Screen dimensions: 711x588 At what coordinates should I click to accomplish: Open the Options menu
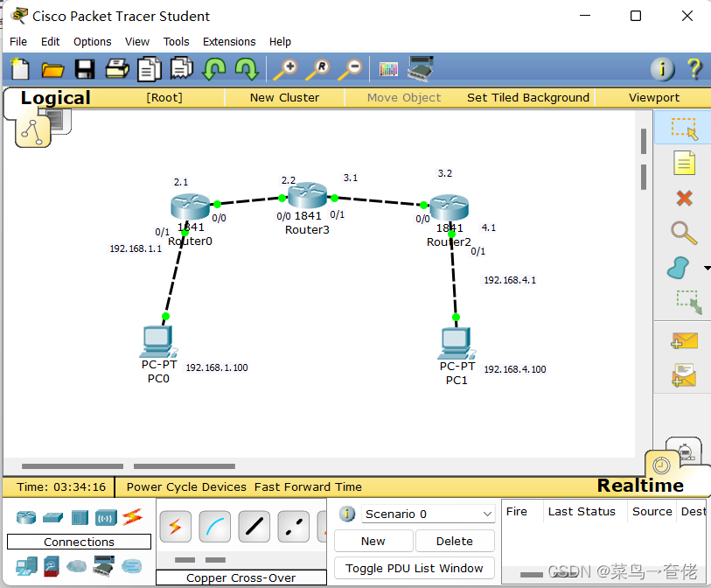(x=93, y=42)
